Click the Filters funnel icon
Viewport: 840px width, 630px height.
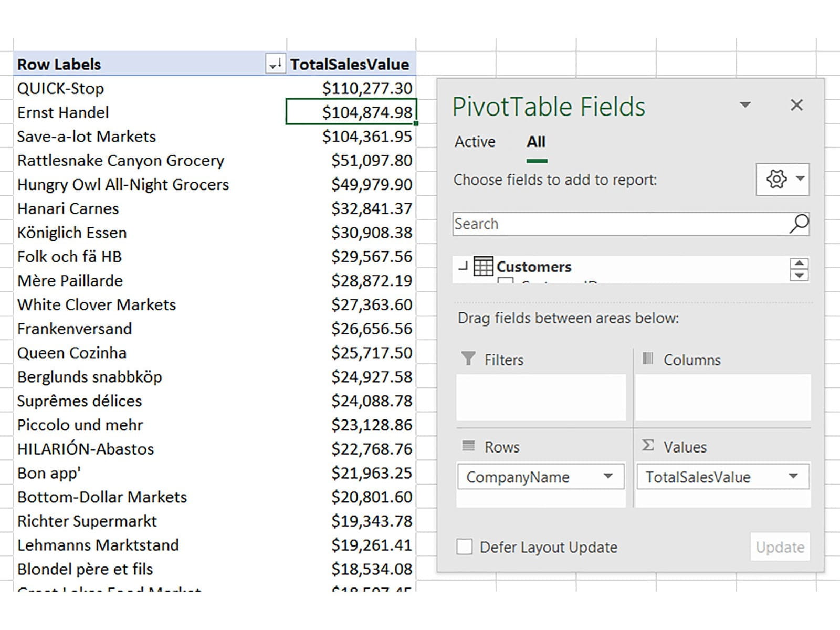pos(468,359)
